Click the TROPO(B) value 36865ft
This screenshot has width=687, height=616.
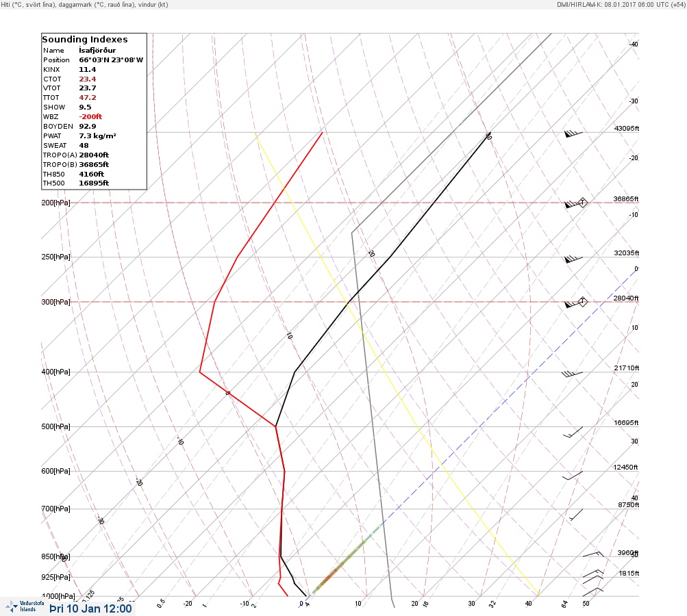click(94, 165)
